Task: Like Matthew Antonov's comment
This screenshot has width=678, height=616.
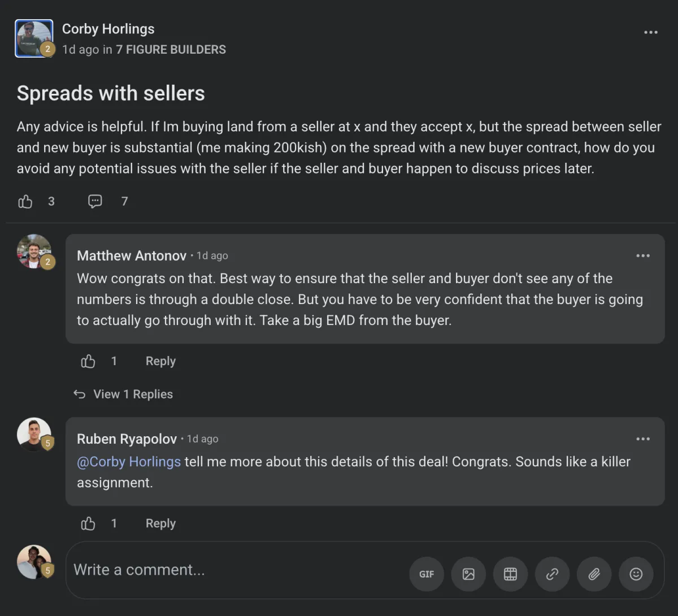Action: coord(88,362)
